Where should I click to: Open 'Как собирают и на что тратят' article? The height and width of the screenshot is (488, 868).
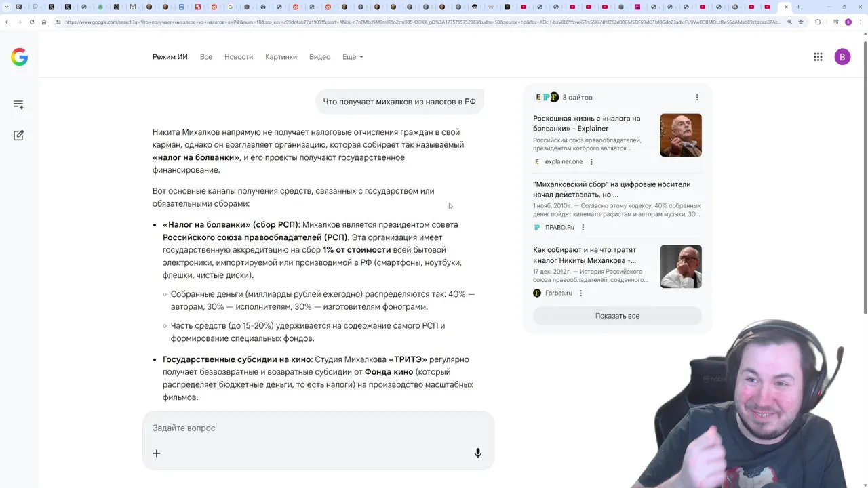pos(585,255)
